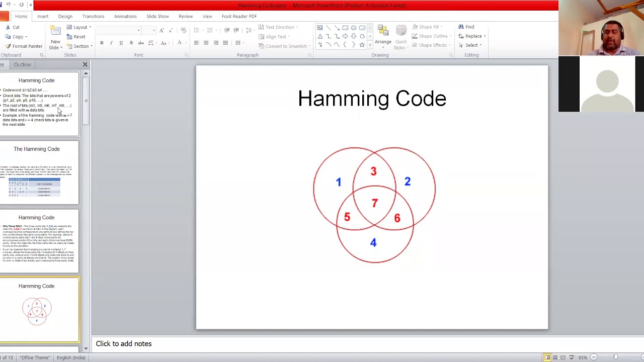The width and height of the screenshot is (644, 362).
Task: Select the straight line shape
Action: [x=328, y=28]
